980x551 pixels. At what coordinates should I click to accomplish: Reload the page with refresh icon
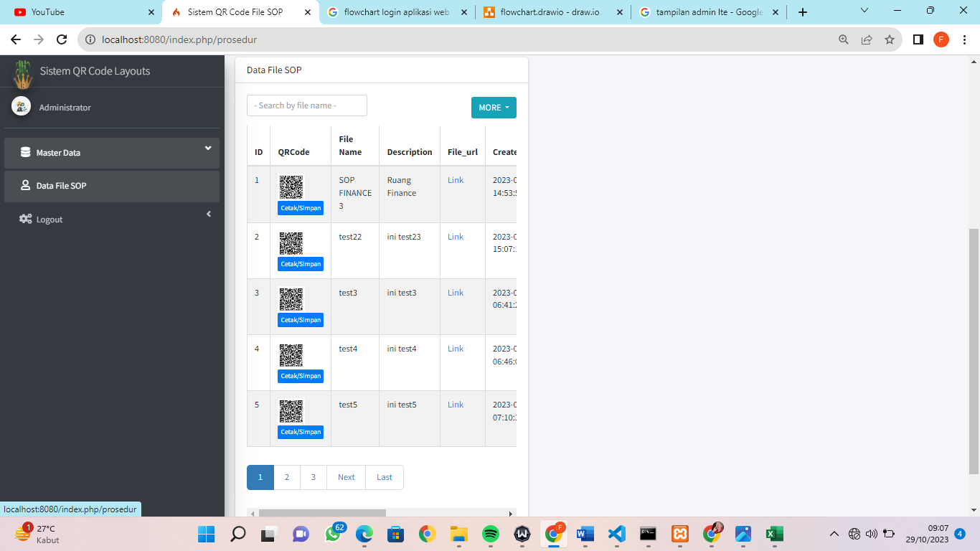(x=62, y=39)
